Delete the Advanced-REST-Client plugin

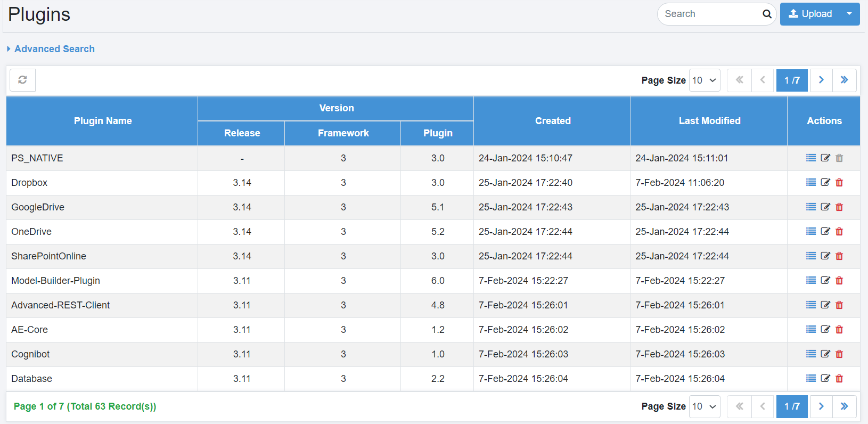[x=839, y=305]
